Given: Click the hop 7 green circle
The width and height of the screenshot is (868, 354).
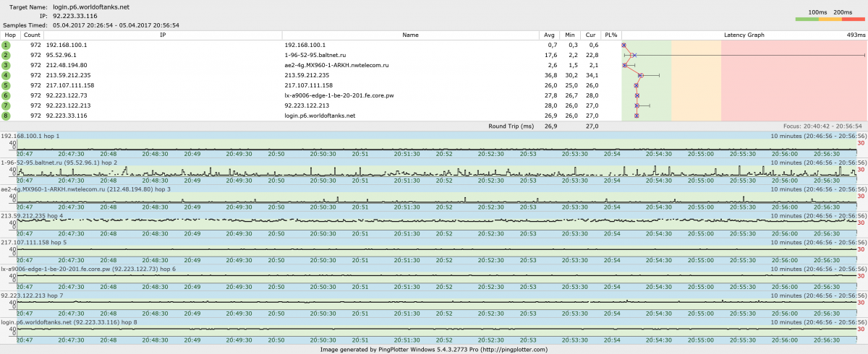Looking at the screenshot, I should [x=6, y=105].
